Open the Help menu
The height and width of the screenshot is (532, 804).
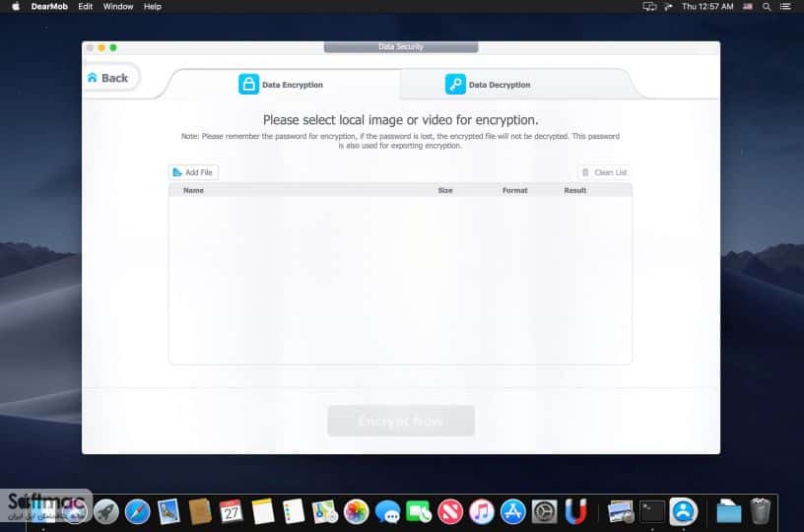tap(153, 7)
